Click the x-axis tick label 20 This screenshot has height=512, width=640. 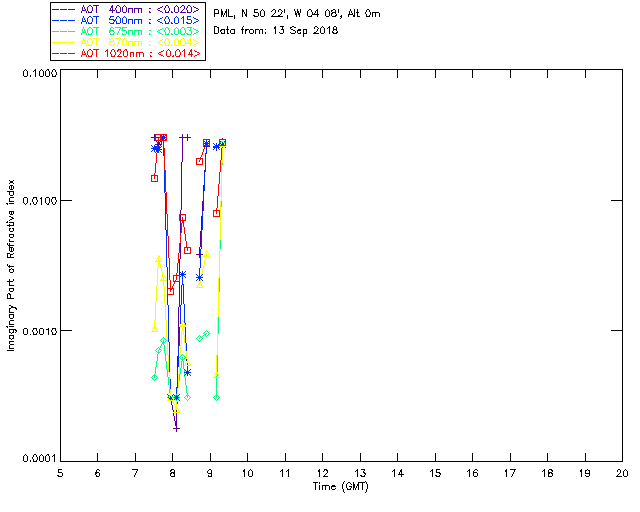(622, 473)
